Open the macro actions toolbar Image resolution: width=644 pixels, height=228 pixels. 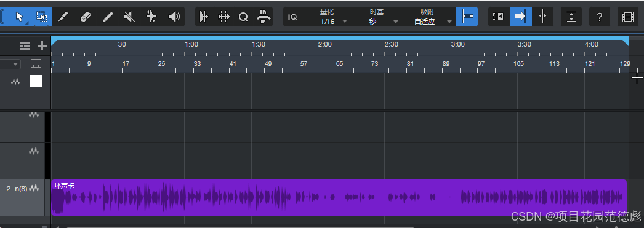pos(264,17)
